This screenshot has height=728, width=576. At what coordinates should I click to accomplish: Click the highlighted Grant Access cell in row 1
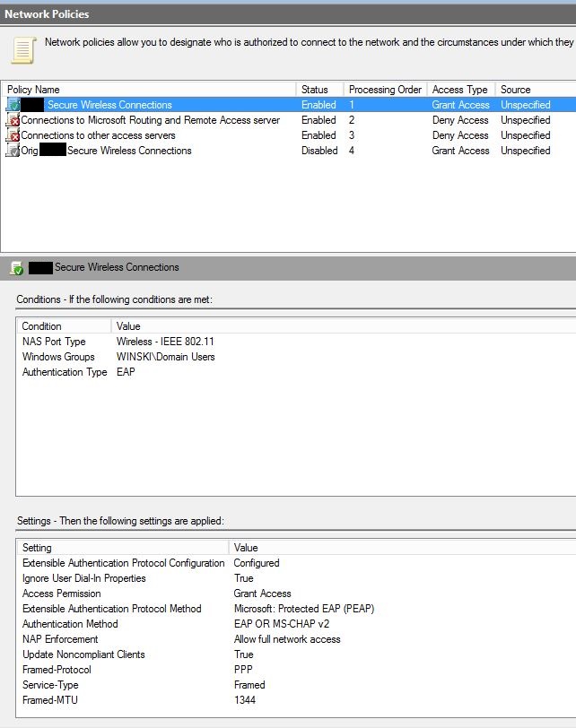pos(460,105)
